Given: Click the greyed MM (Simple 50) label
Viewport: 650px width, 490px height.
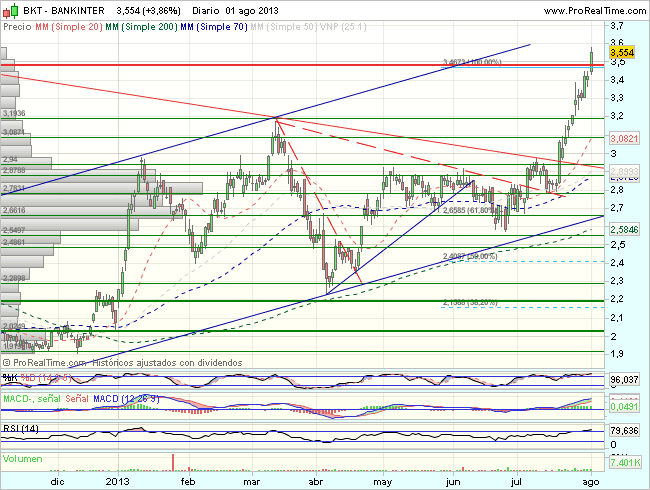Looking at the screenshot, I should click(x=291, y=28).
